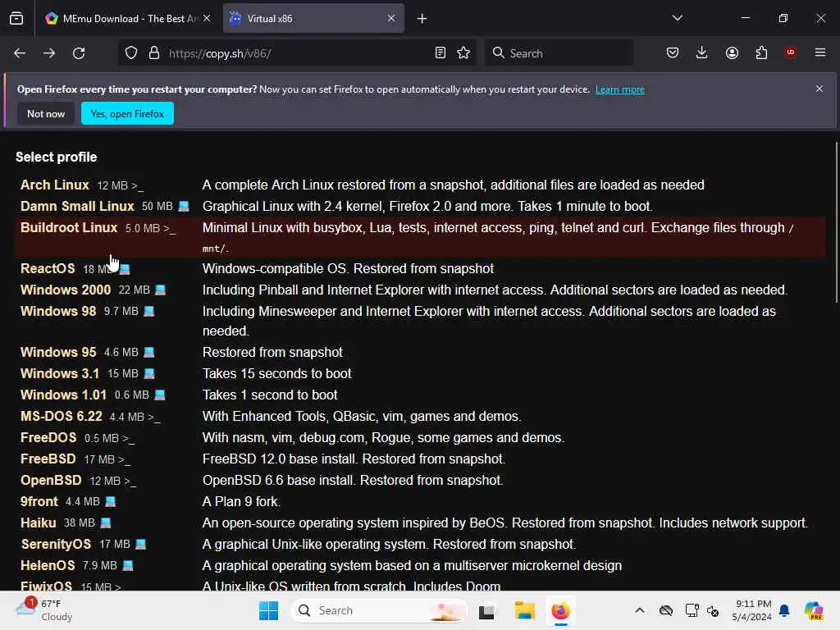Launch the HelenOS profile

tap(48, 566)
